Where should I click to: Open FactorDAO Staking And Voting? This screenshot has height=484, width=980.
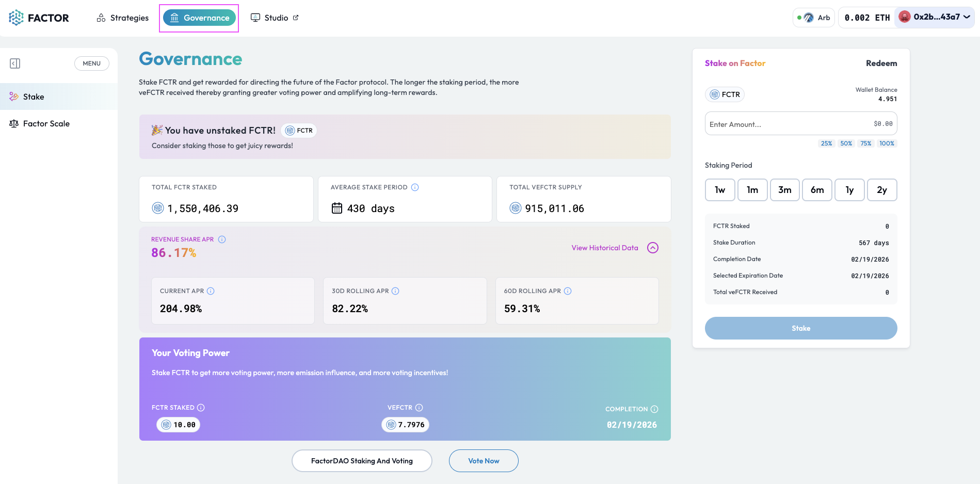click(362, 461)
